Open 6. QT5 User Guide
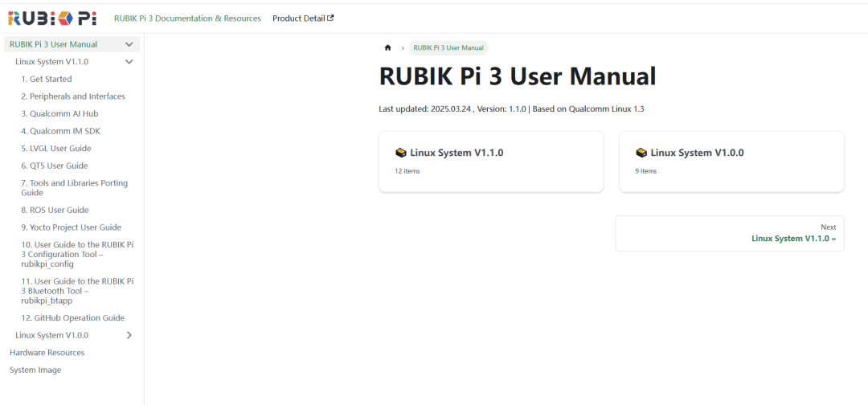 (55, 166)
